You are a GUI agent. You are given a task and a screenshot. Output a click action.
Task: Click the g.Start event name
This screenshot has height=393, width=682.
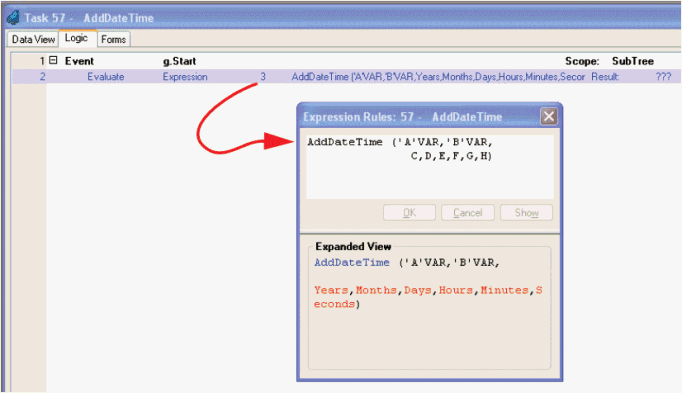click(179, 61)
